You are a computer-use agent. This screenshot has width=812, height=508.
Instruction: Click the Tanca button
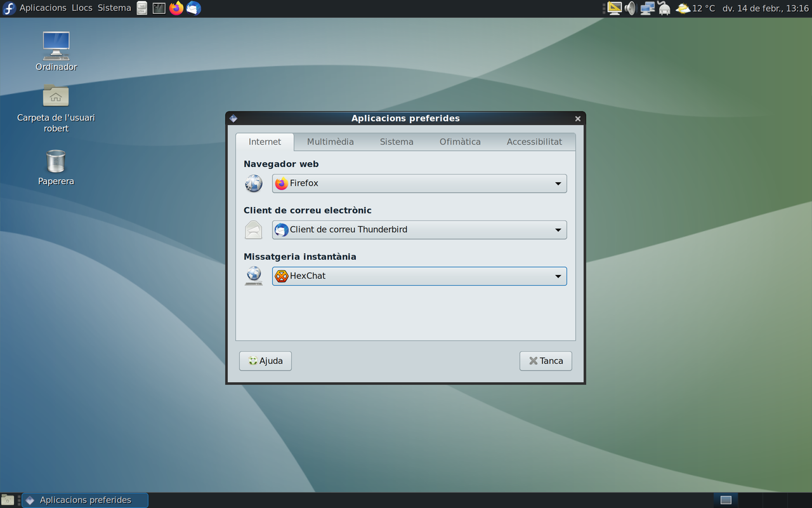point(546,361)
